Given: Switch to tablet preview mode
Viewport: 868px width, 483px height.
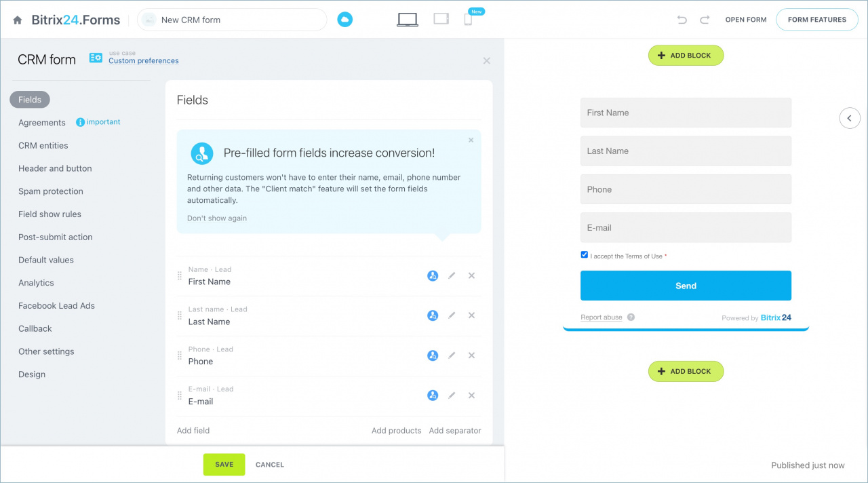Looking at the screenshot, I should 441,19.
